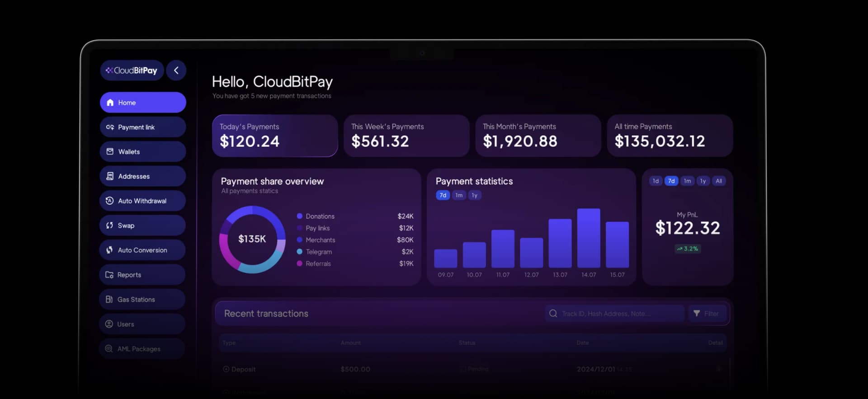Open Auto Conversion via its icon
Image resolution: width=868 pixels, height=399 pixels.
point(109,250)
